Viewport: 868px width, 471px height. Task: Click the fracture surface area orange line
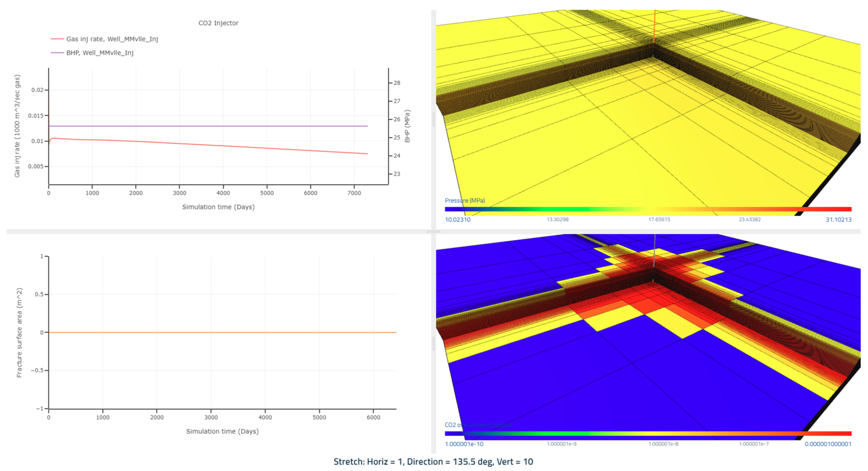[x=222, y=332]
